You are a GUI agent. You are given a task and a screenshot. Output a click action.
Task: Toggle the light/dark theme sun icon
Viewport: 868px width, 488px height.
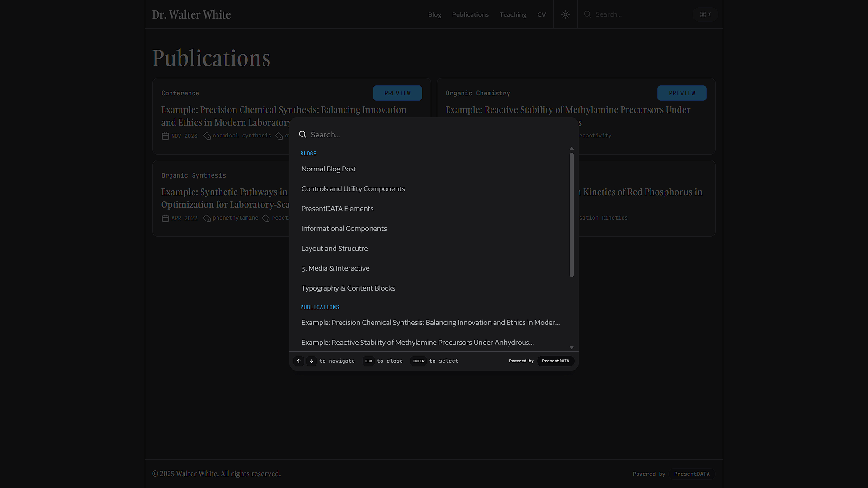565,14
